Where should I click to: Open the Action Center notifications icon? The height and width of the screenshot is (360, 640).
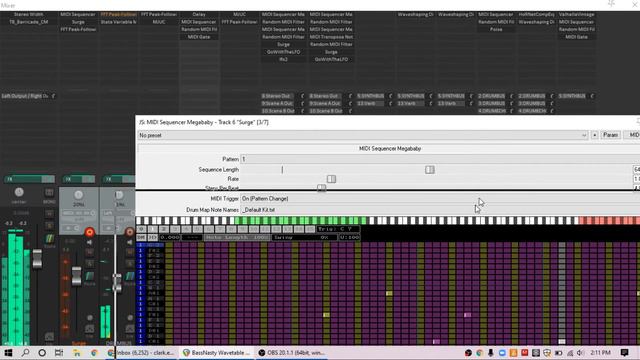(x=624, y=353)
